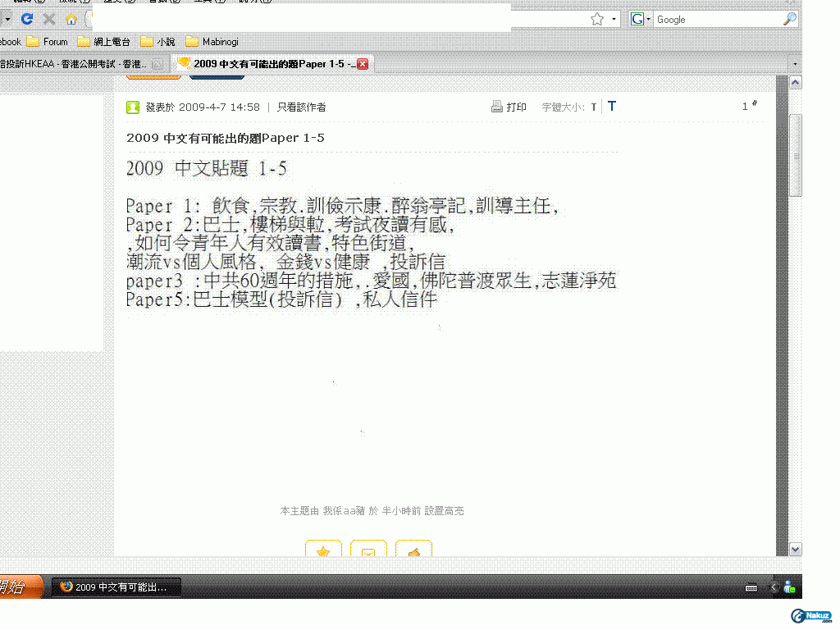Image resolution: width=840 pixels, height=630 pixels.
Task: Open dropdown arrow next to bookmark star
Action: (x=614, y=20)
